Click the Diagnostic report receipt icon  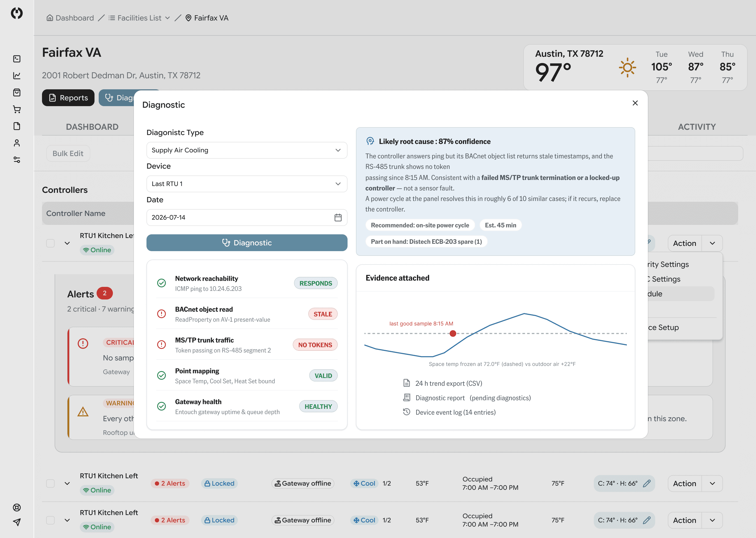(406, 397)
